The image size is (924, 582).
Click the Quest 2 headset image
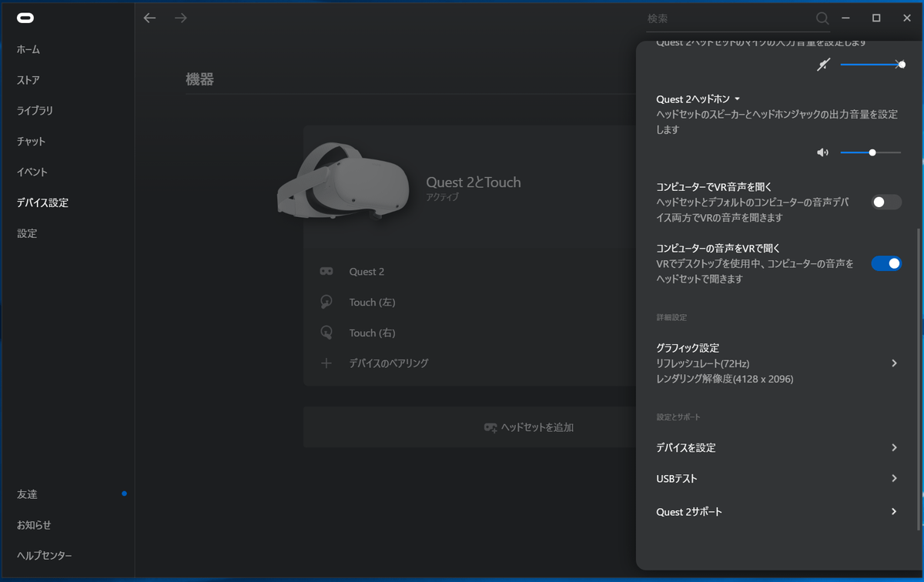tap(344, 181)
